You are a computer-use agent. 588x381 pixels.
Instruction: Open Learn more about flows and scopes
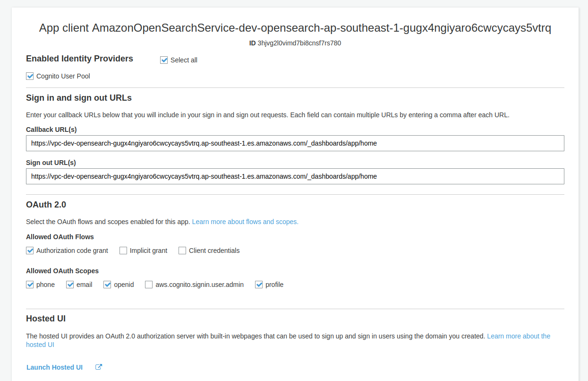click(245, 222)
